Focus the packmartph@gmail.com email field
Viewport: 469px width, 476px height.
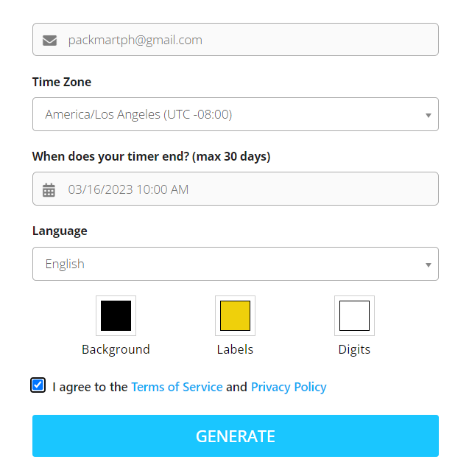pos(236,40)
